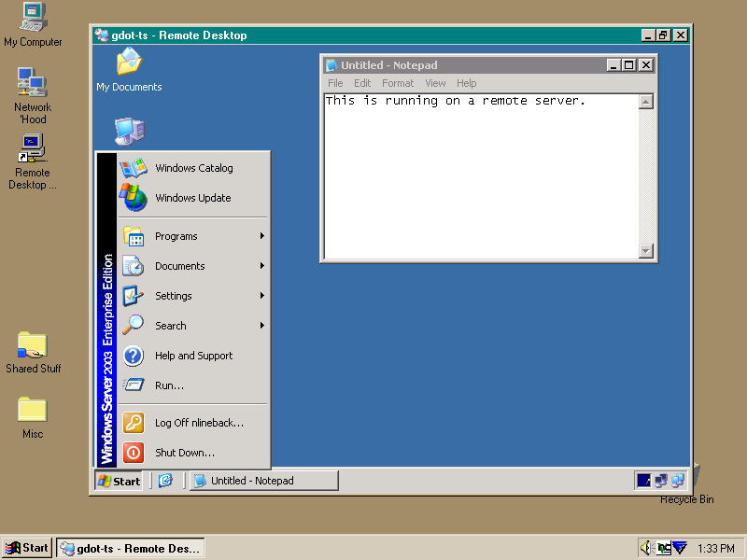Expand the Programs submenu
The image size is (747, 560).
(193, 236)
